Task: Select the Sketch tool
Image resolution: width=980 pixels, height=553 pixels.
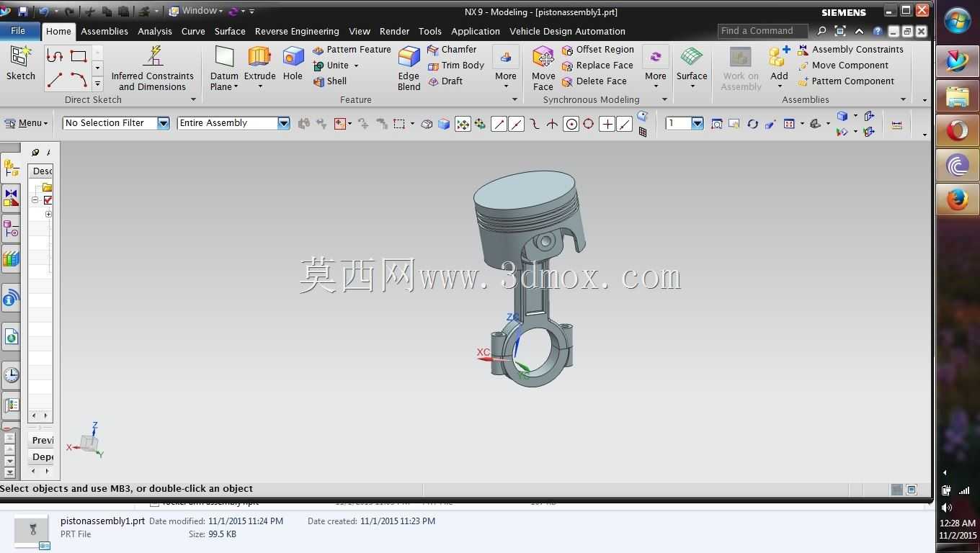Action: [x=20, y=63]
